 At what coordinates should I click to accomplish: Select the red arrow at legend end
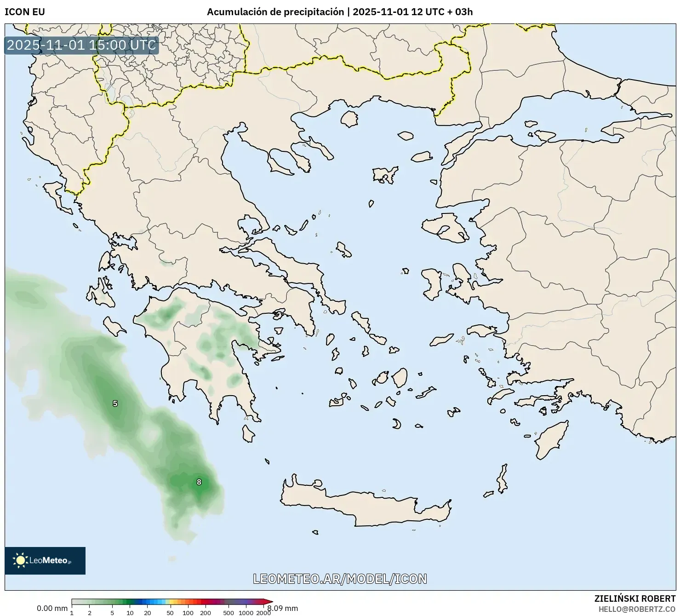click(265, 601)
